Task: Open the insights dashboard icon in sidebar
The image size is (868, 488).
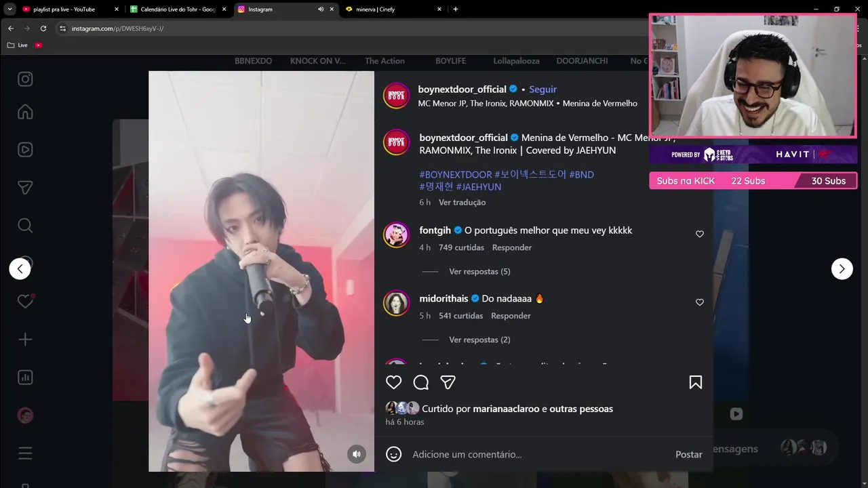Action: tap(25, 378)
